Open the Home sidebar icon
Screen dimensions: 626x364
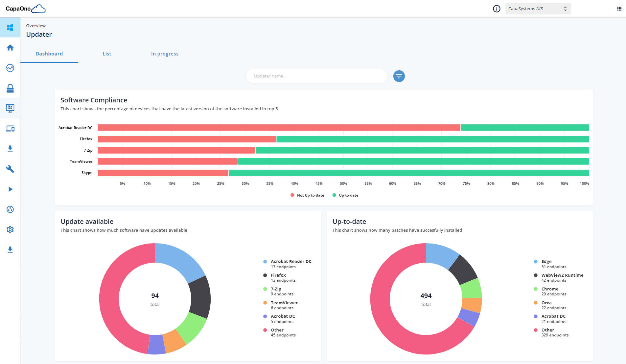[10, 48]
